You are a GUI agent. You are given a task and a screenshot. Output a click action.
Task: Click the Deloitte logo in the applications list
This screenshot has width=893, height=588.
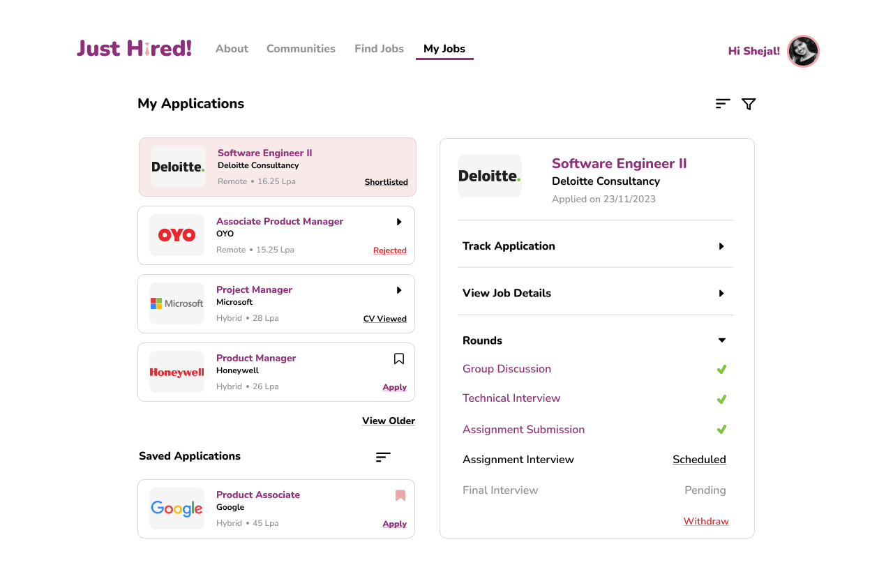click(178, 167)
